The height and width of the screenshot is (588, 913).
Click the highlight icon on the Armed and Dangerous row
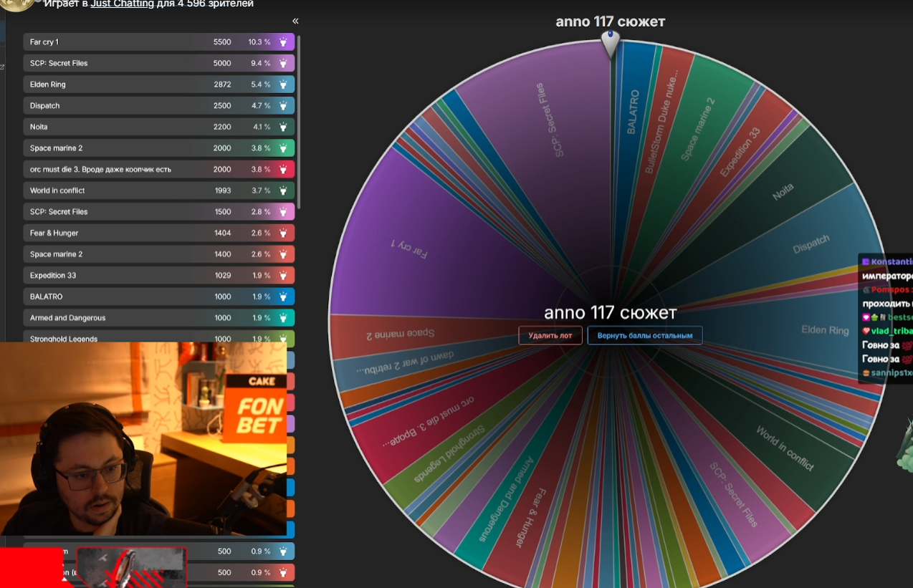tap(283, 317)
